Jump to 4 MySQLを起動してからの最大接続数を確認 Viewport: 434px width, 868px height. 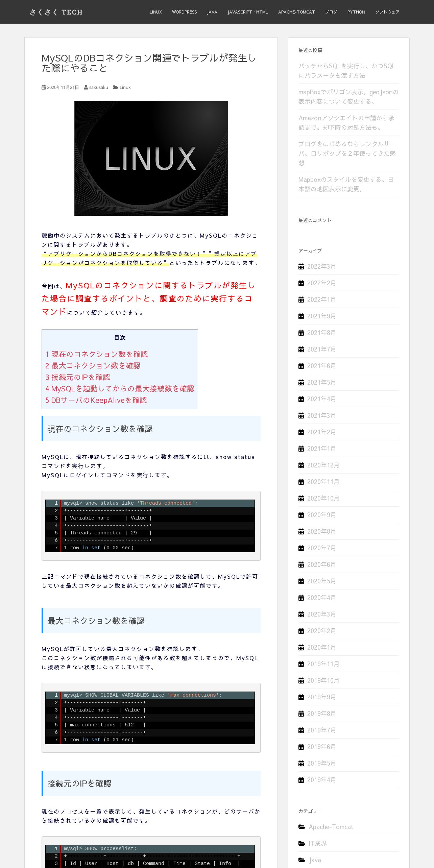120,389
